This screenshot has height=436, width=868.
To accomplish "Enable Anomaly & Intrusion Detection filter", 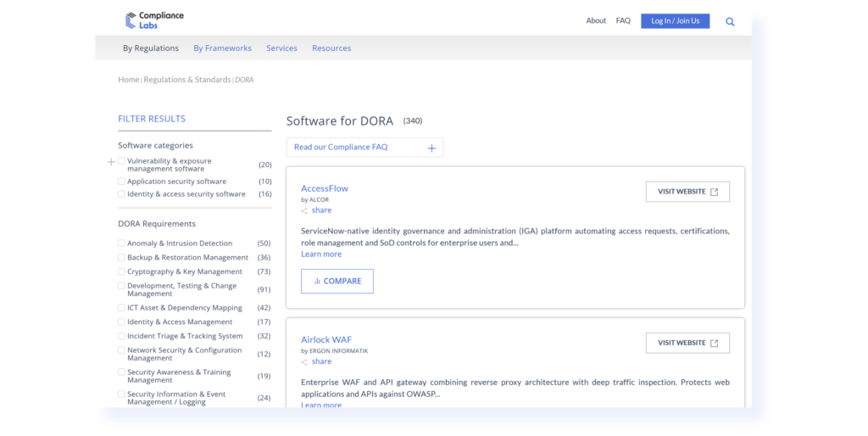I will click(x=121, y=243).
